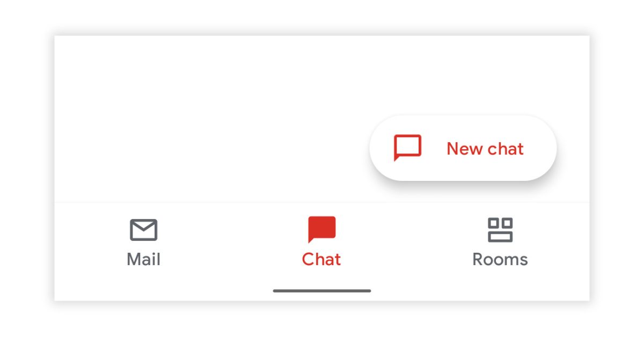Screen dimensions: 644x337
Task: Open Rooms via the squares icon
Action: (500, 230)
